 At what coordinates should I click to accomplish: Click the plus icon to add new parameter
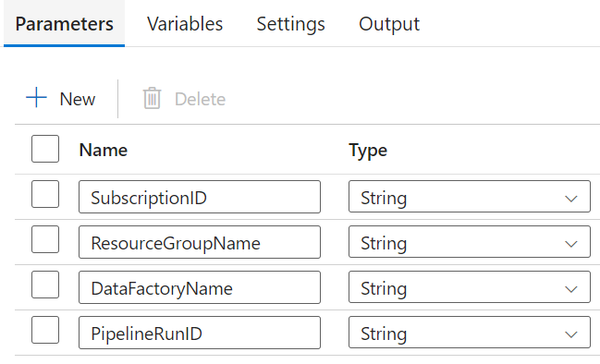[x=36, y=98]
